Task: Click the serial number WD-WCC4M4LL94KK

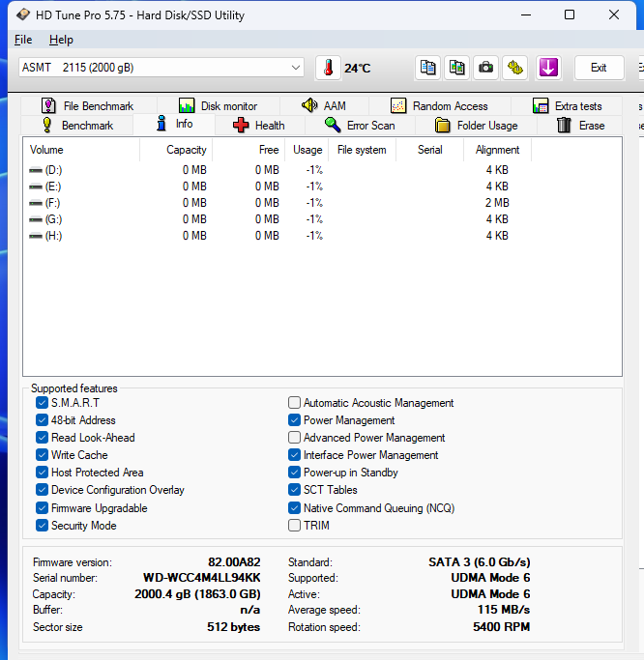Action: (202, 578)
